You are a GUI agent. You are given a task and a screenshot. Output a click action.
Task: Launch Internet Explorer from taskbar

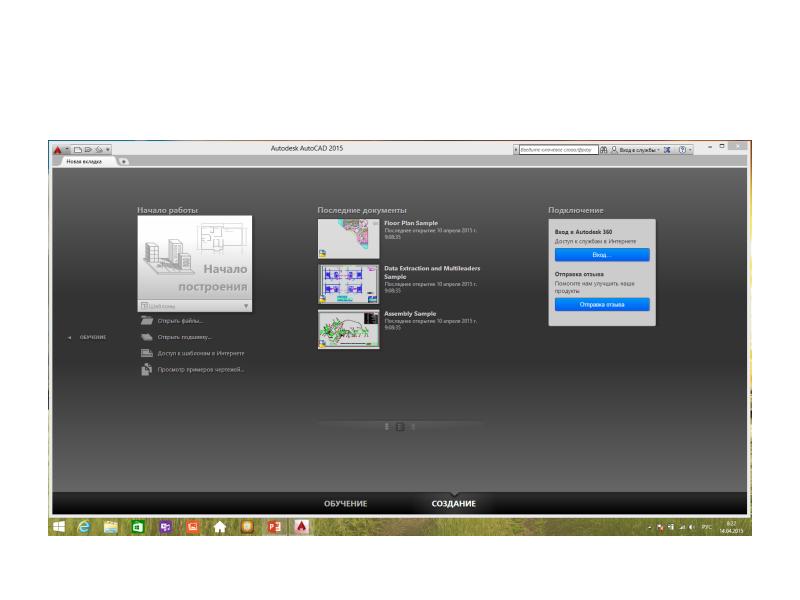tap(84, 527)
